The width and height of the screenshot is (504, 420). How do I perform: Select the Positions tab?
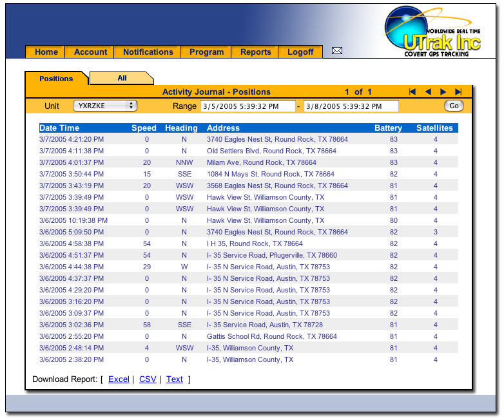tap(56, 79)
